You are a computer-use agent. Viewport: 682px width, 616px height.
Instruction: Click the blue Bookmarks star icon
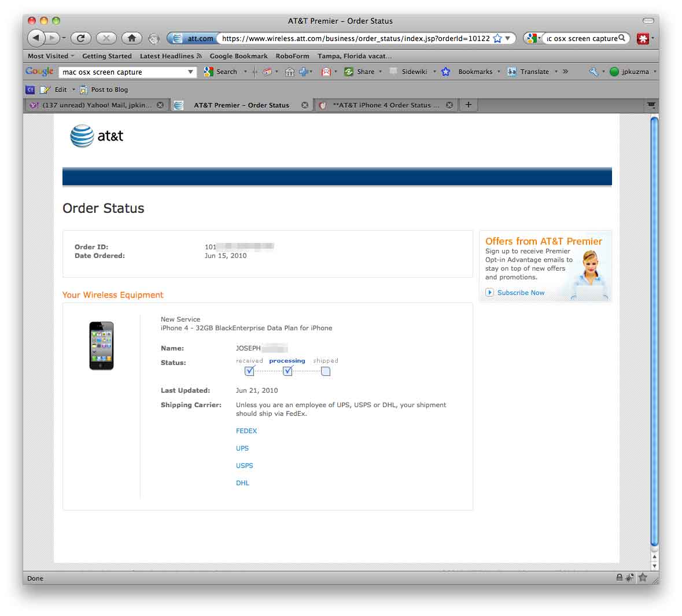click(x=445, y=72)
